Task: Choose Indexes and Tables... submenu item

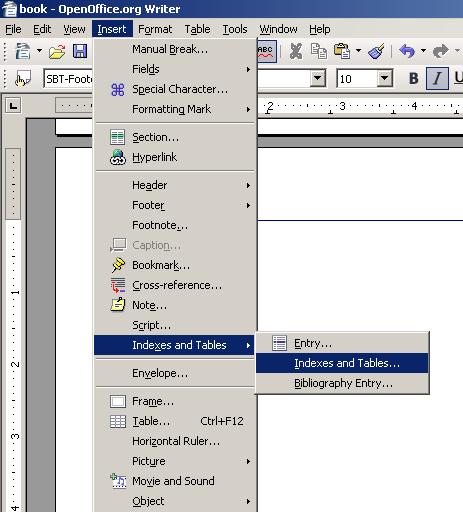Action: (342, 363)
